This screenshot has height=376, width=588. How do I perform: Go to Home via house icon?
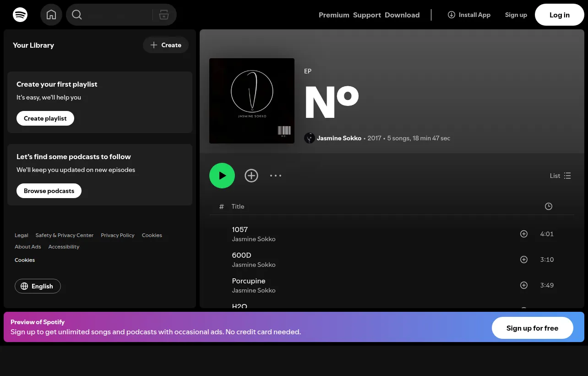pos(51,15)
